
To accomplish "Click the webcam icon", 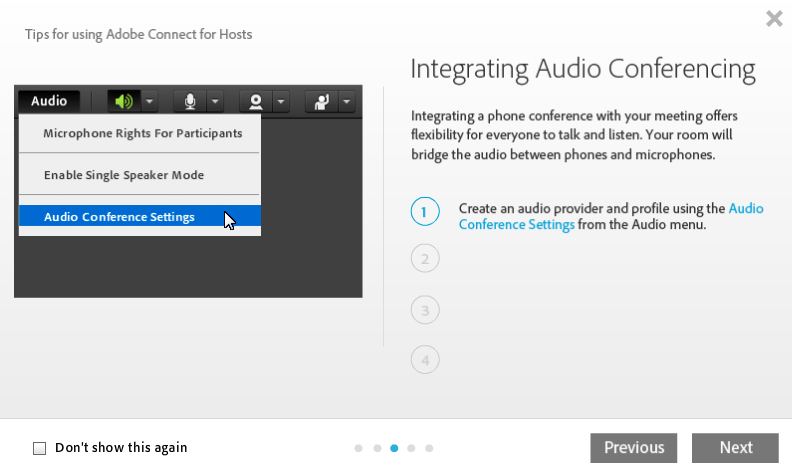I will [256, 101].
